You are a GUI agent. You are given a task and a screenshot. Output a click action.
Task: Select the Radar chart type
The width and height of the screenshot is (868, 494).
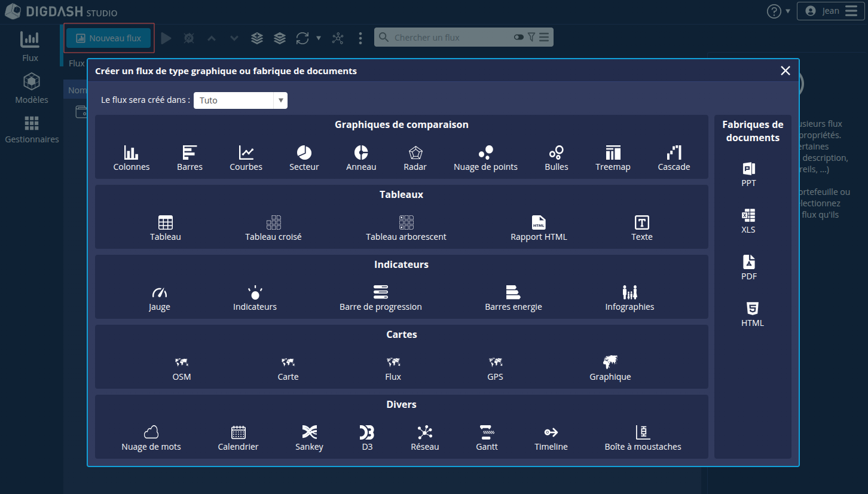point(415,158)
